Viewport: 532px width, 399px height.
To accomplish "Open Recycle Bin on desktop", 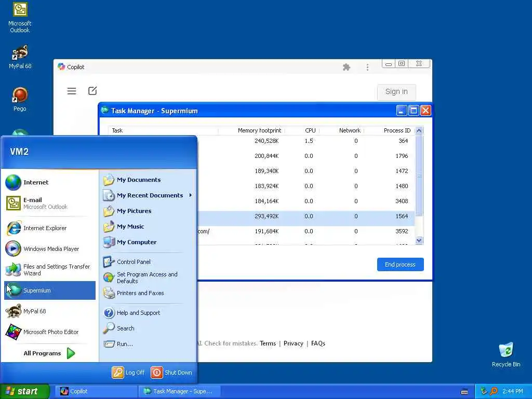I will tap(506, 355).
